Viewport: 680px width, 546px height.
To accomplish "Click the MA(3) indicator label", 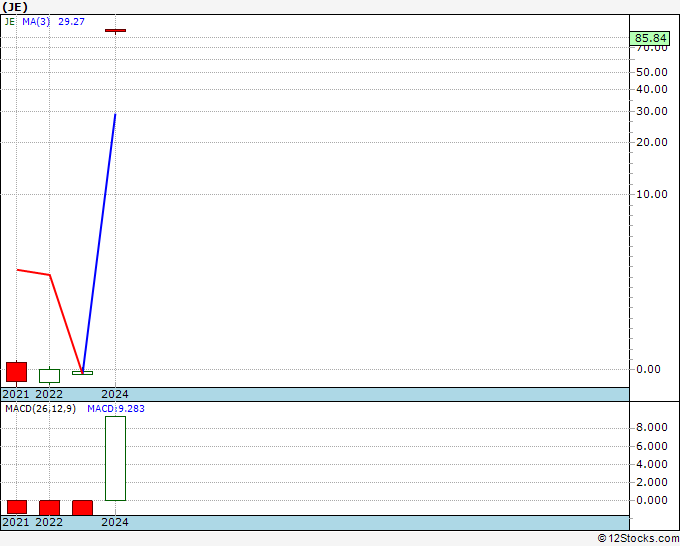I will [36, 21].
